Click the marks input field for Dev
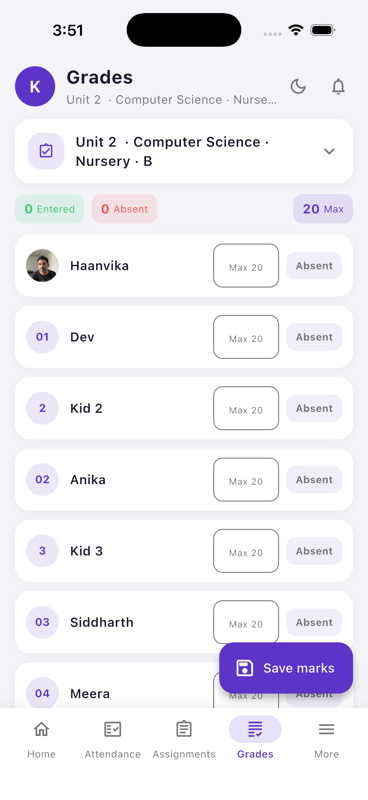The width and height of the screenshot is (368, 800). [x=246, y=337]
